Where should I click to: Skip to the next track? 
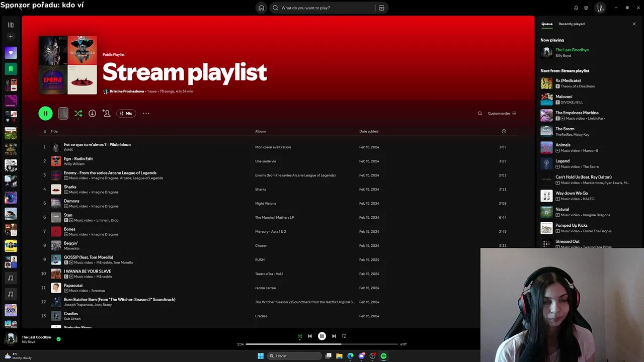click(334, 336)
